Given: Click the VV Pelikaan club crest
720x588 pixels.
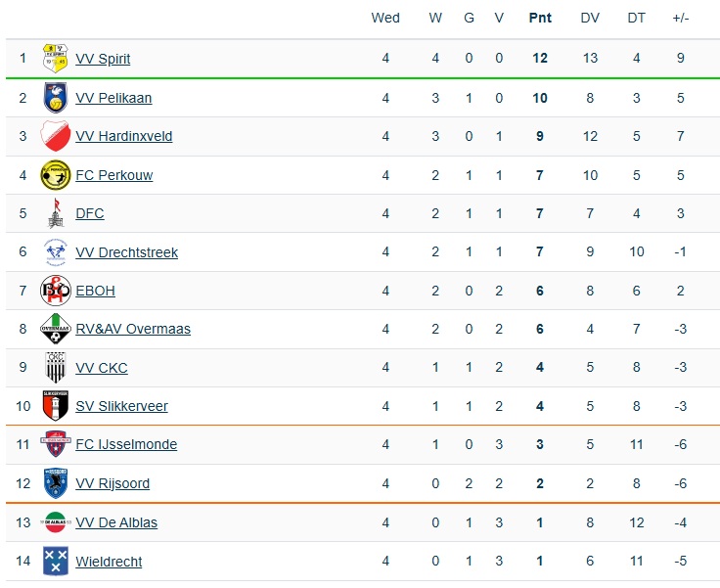Looking at the screenshot, I should click(55, 98).
